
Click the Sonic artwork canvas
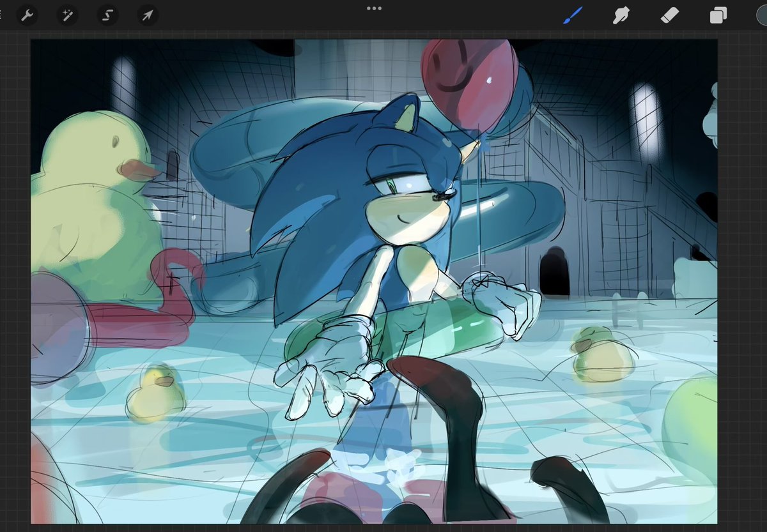pyautogui.click(x=374, y=282)
